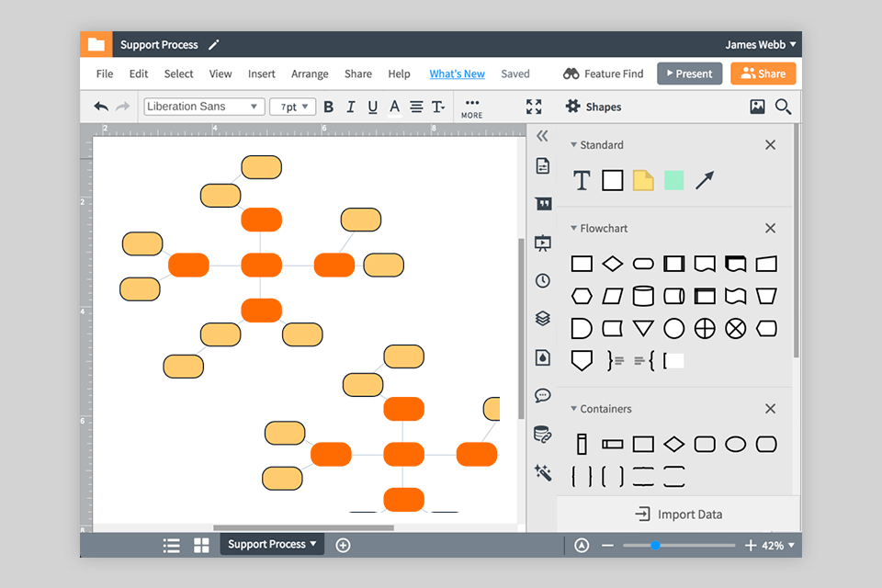Open the Select menu

179,73
